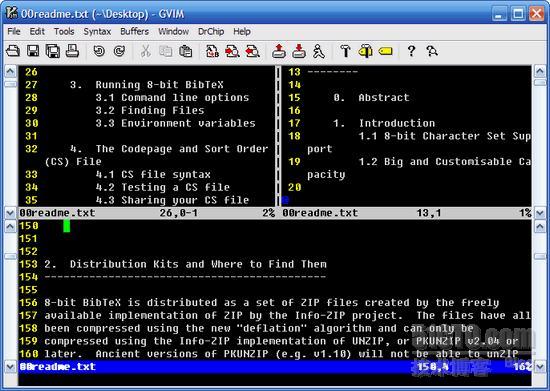The width and height of the screenshot is (550, 391).
Task: Click top-right pane scrollbar thumb
Action: (540, 83)
